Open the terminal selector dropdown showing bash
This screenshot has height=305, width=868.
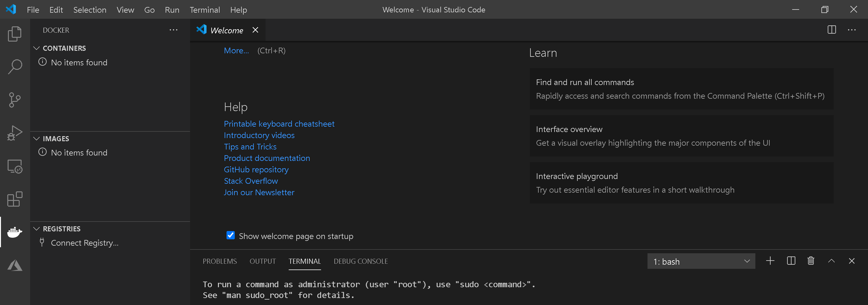click(701, 261)
